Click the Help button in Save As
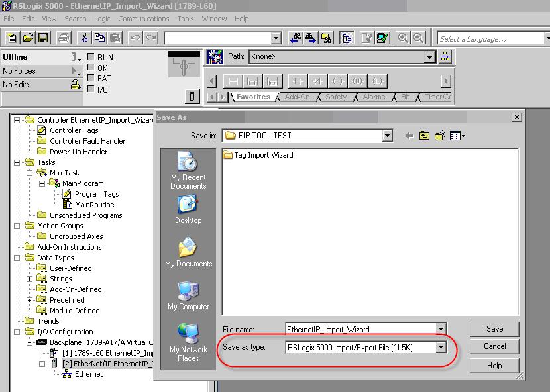550x392 pixels. pyautogui.click(x=494, y=366)
